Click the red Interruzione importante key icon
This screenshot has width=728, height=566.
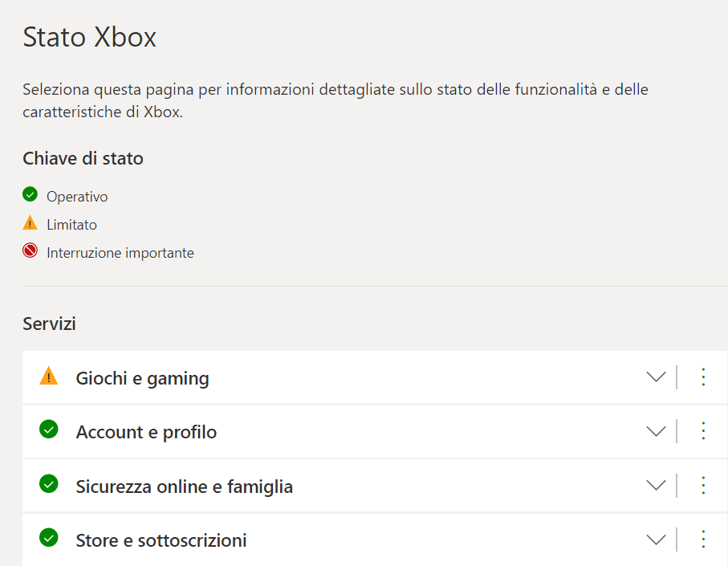[31, 251]
